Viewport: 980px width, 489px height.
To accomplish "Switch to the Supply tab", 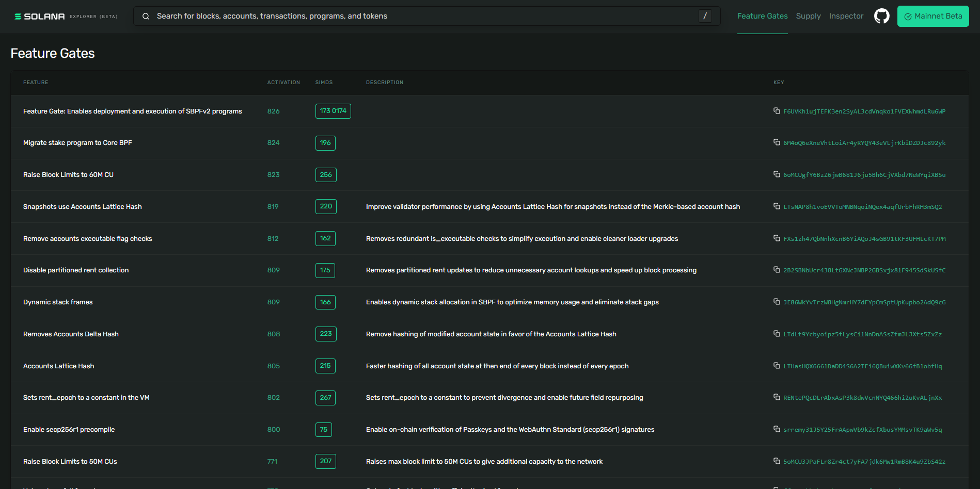I will [x=808, y=16].
